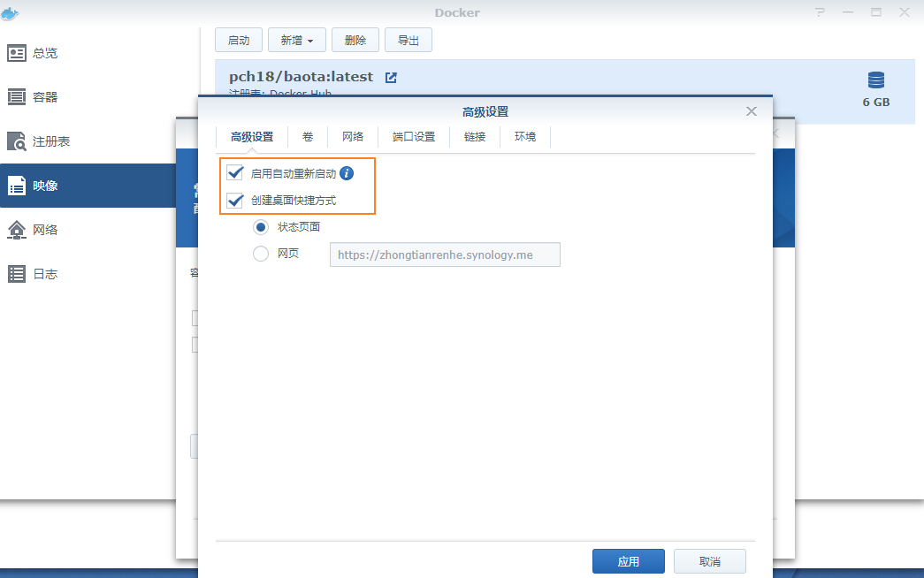The image size is (924, 578).
Task: Toggle the 启用自动重新启动 checkbox
Action: click(x=235, y=173)
